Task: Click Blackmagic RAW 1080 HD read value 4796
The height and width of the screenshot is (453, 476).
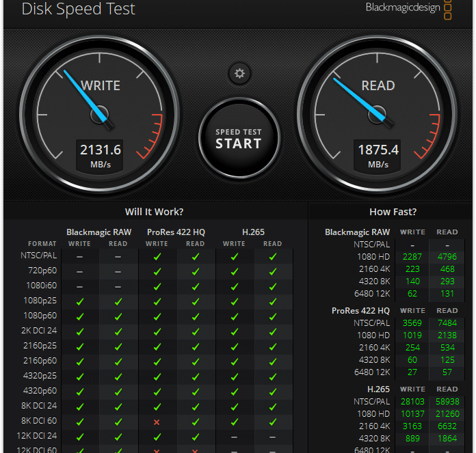Action: [447, 256]
